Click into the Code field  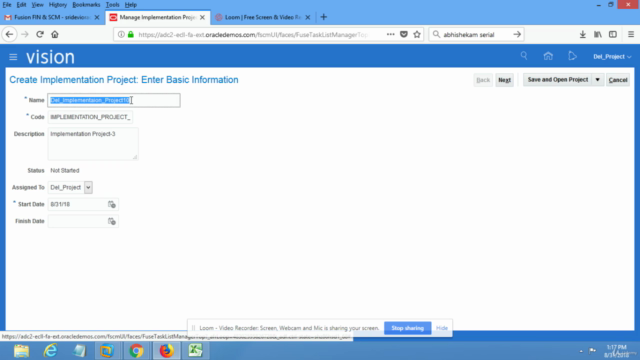(90, 117)
